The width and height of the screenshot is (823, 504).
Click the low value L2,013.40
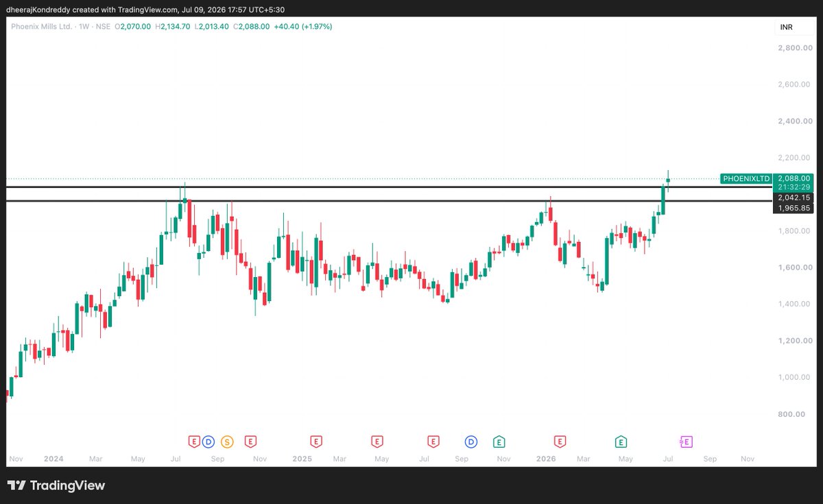click(211, 26)
